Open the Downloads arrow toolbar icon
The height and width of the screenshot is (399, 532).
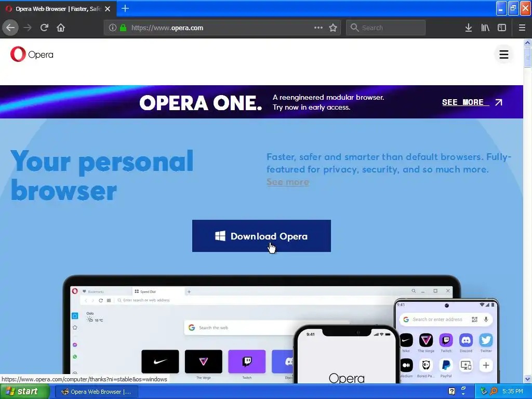pyautogui.click(x=468, y=28)
